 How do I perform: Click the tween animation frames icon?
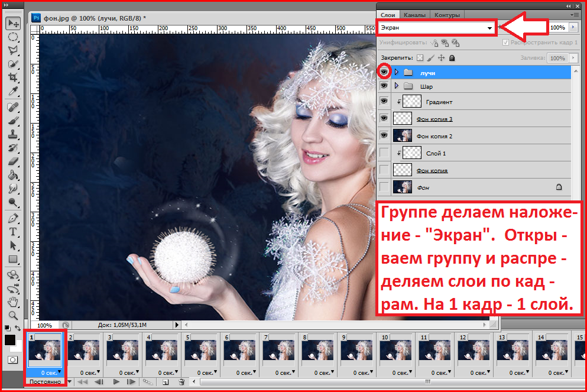pyautogui.click(x=148, y=382)
